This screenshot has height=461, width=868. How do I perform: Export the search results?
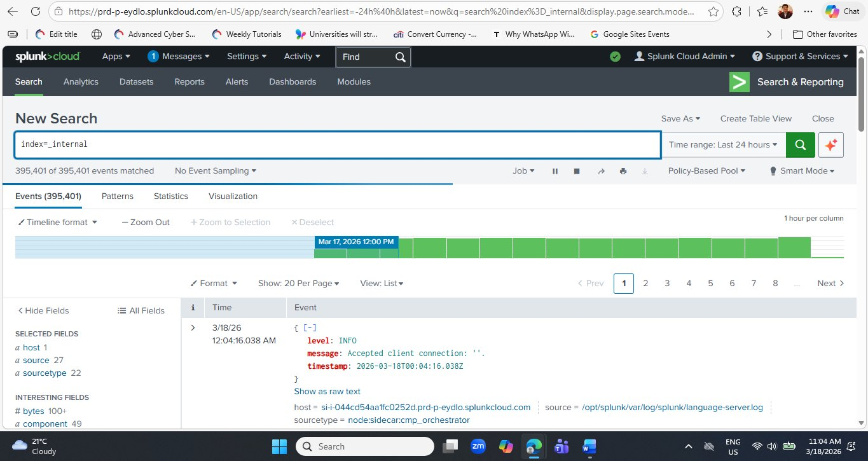pyautogui.click(x=644, y=170)
